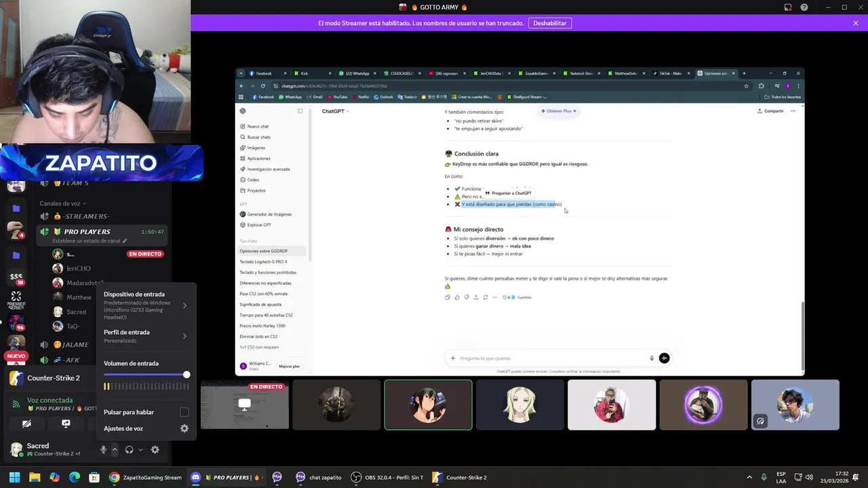Collapse the ChatGPT sidebar toggle icon
This screenshot has height=488, width=868.
300,111
